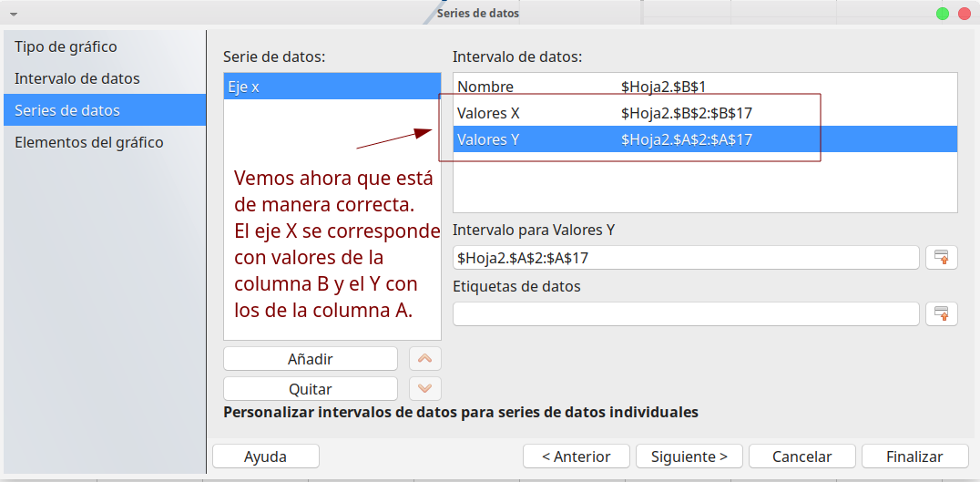This screenshot has height=482, width=980.
Task: Move series down with the down arrow
Action: (425, 388)
